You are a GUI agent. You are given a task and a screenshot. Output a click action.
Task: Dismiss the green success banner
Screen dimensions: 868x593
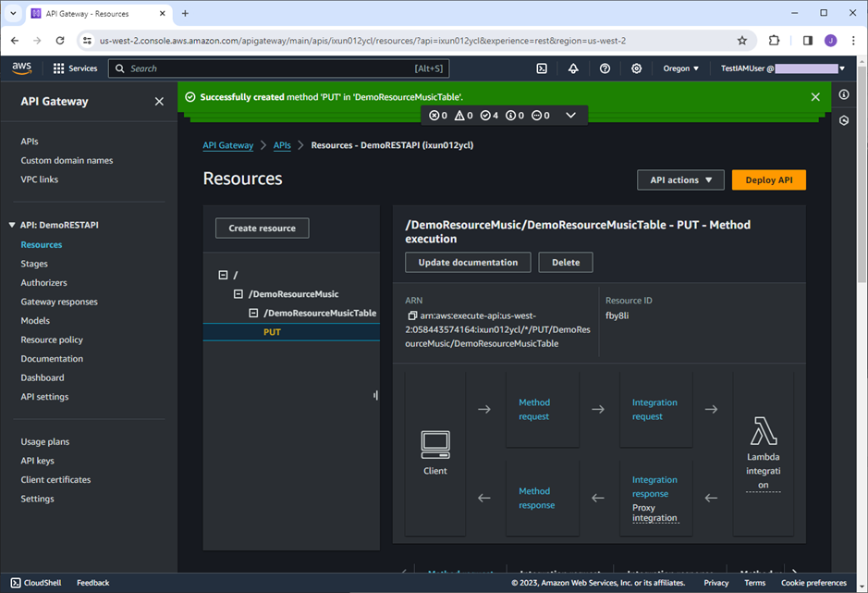[x=815, y=97]
